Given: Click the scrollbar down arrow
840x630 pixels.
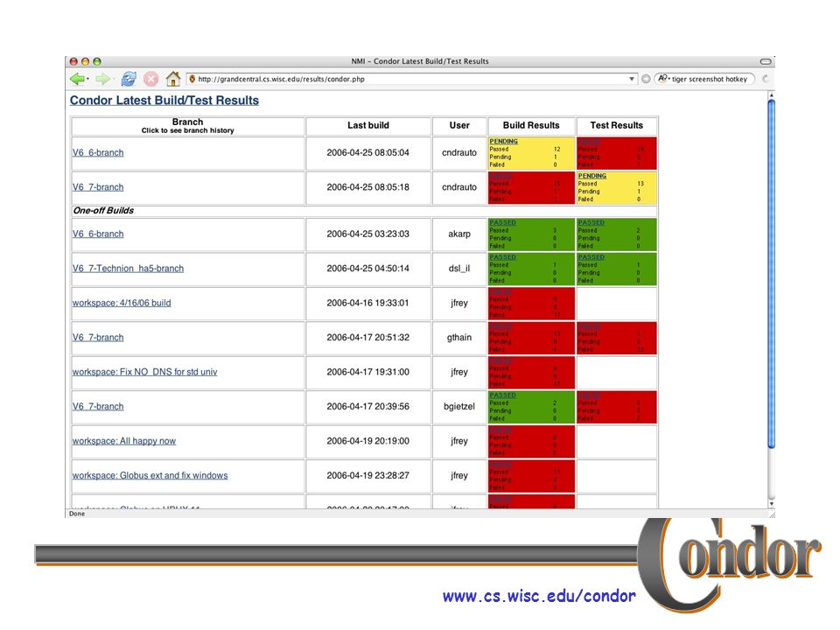Looking at the screenshot, I should click(x=772, y=504).
